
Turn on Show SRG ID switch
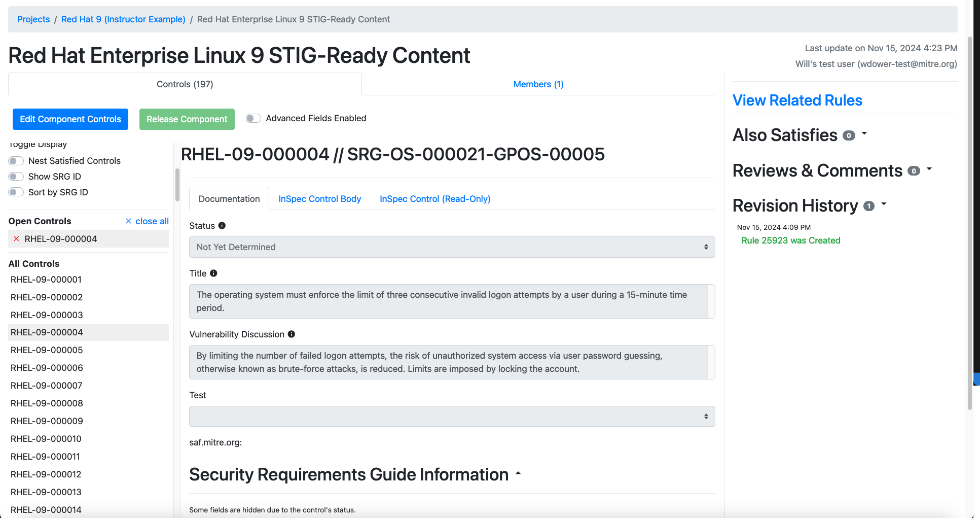tap(16, 177)
